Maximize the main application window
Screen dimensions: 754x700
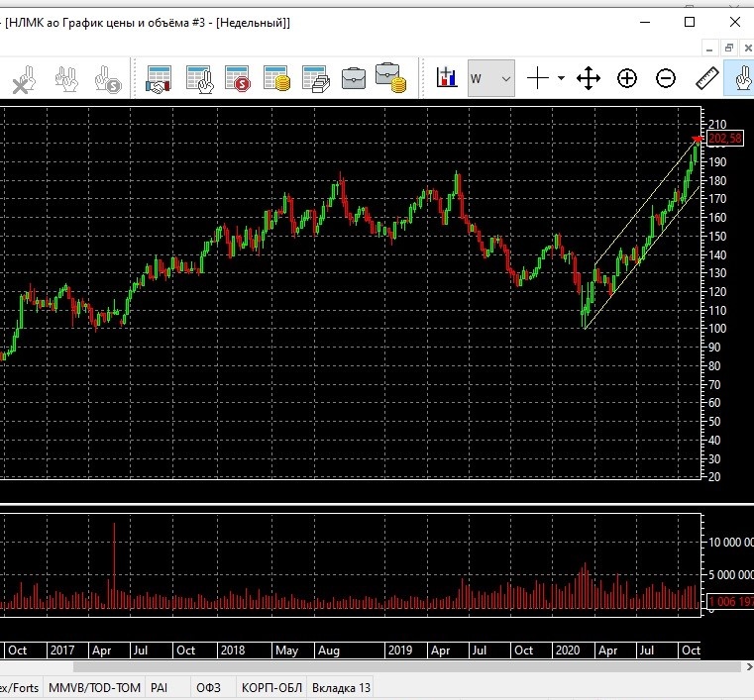pyautogui.click(x=690, y=22)
